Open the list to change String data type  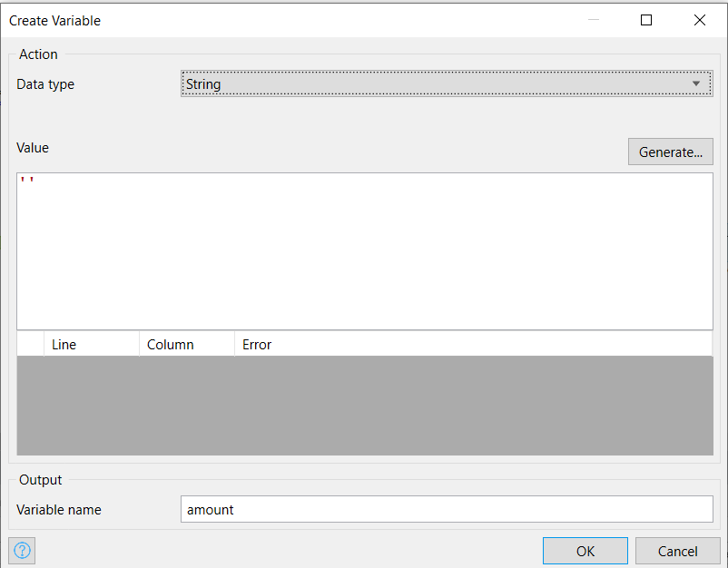[697, 83]
